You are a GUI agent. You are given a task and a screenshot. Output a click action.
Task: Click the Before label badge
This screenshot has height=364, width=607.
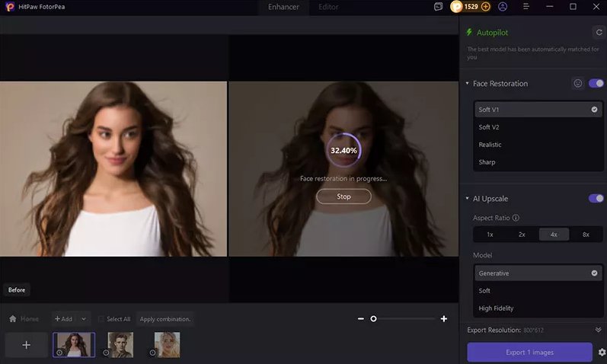point(17,289)
